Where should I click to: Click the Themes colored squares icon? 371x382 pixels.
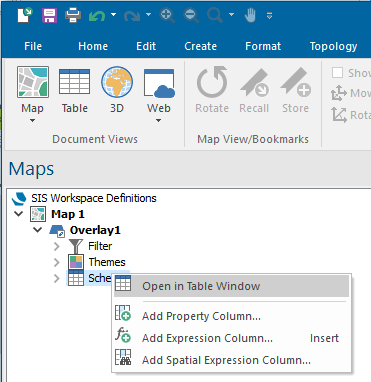(76, 262)
